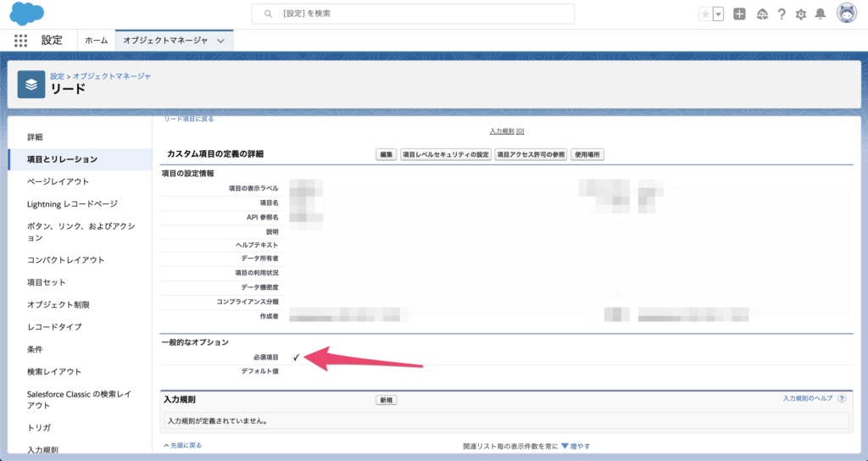Open the App Launcher grid icon
The height and width of the screenshot is (461, 868).
click(x=21, y=40)
